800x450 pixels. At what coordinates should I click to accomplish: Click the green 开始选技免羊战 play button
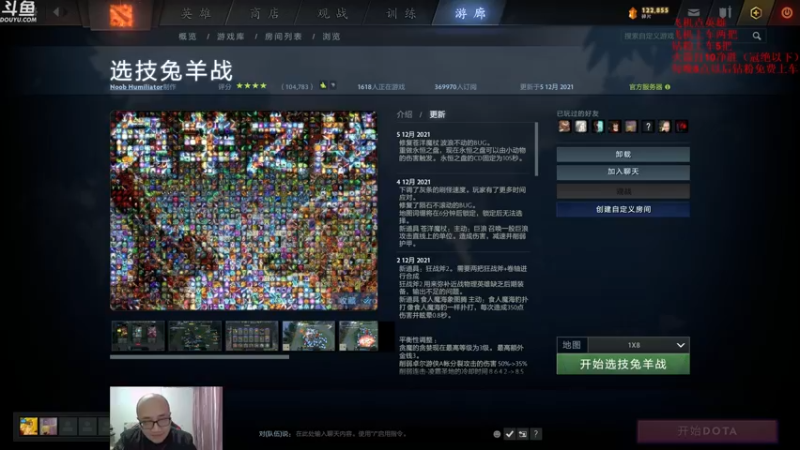623,364
